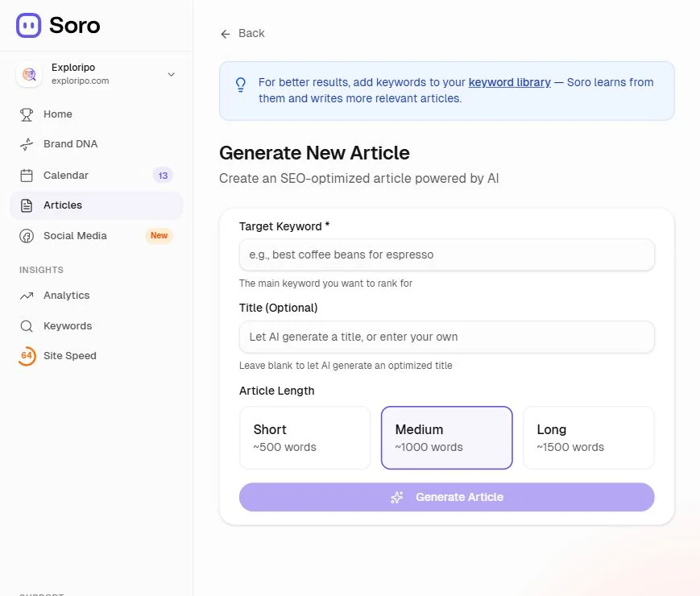
Task: Click the Article Length label
Action: click(x=277, y=391)
